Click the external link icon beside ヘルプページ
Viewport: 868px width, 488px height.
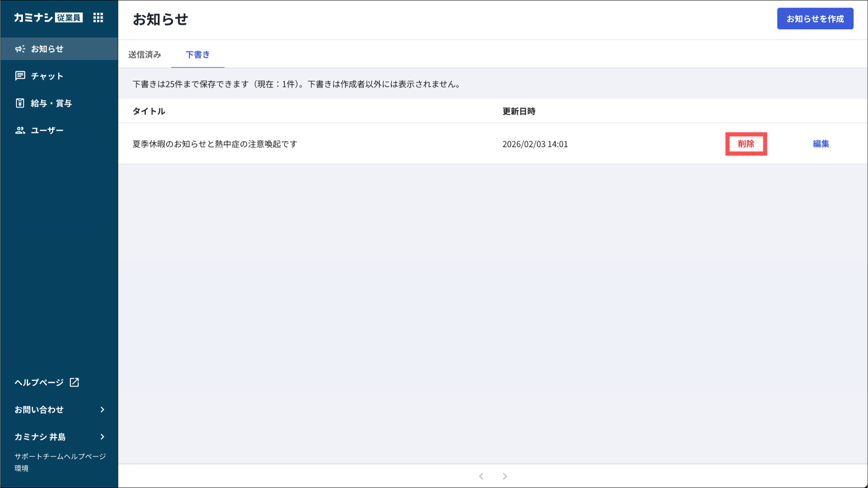click(75, 382)
